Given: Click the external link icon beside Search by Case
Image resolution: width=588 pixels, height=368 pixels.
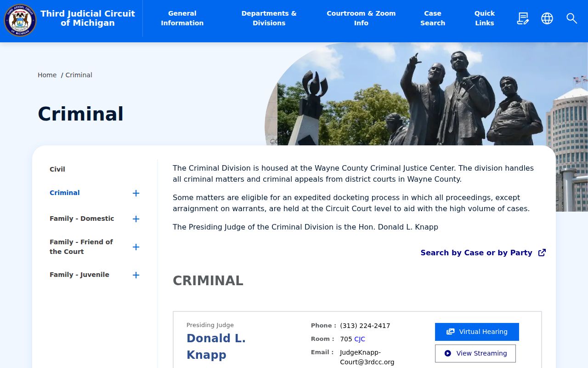Looking at the screenshot, I should [542, 253].
